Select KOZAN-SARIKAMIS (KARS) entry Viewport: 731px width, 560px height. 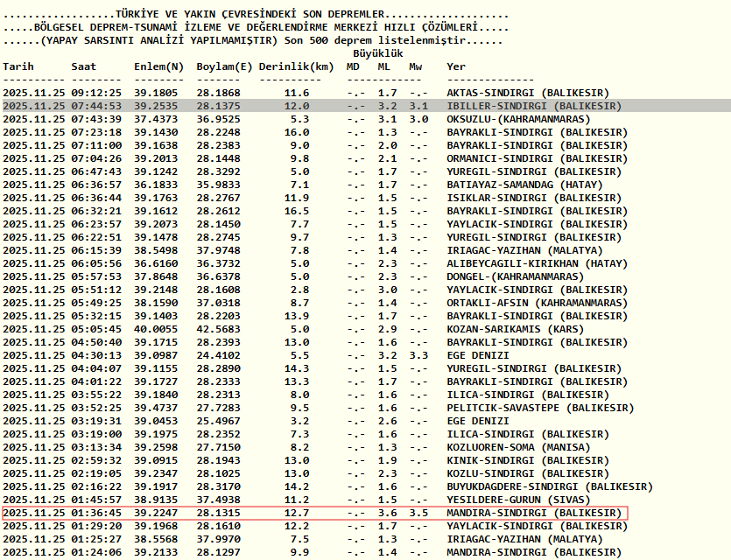coord(515,329)
